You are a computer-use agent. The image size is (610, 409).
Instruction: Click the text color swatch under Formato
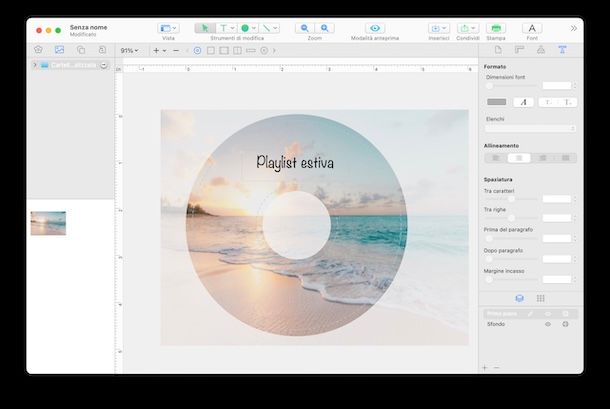coord(497,102)
